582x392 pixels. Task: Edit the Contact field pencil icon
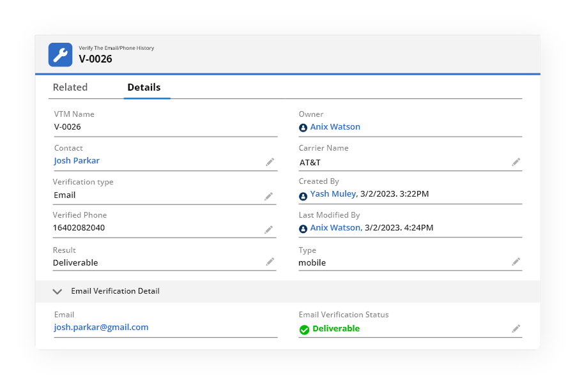point(270,162)
